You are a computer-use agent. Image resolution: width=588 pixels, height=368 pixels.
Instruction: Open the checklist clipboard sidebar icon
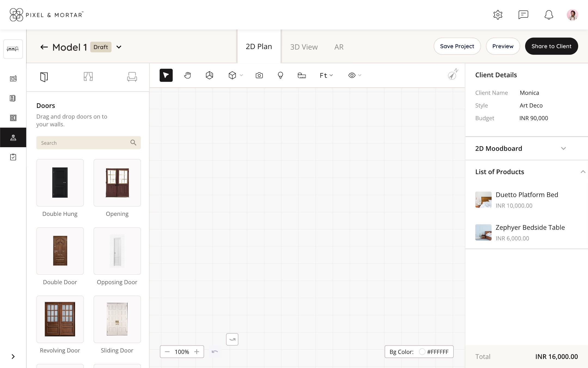(13, 157)
